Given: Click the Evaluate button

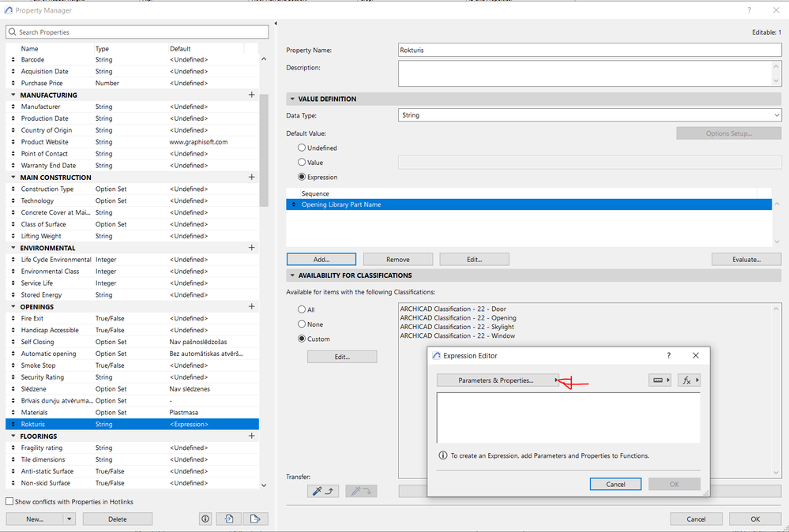Looking at the screenshot, I should point(746,260).
